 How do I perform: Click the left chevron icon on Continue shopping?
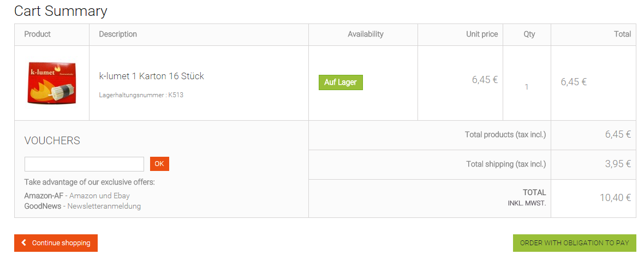(x=23, y=243)
